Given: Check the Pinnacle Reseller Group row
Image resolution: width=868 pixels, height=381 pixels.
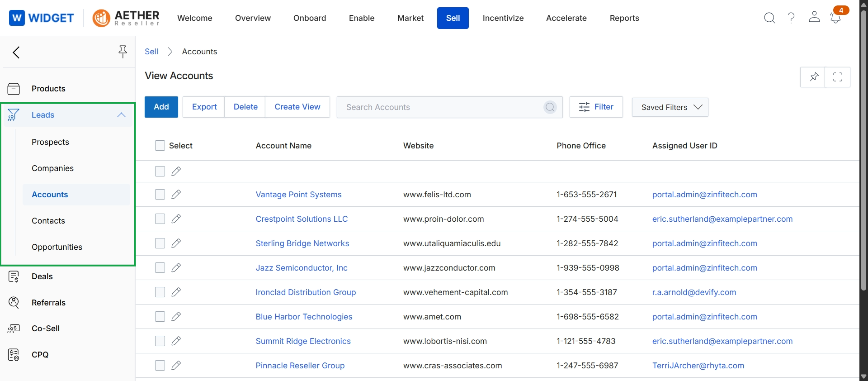Looking at the screenshot, I should pyautogui.click(x=160, y=366).
